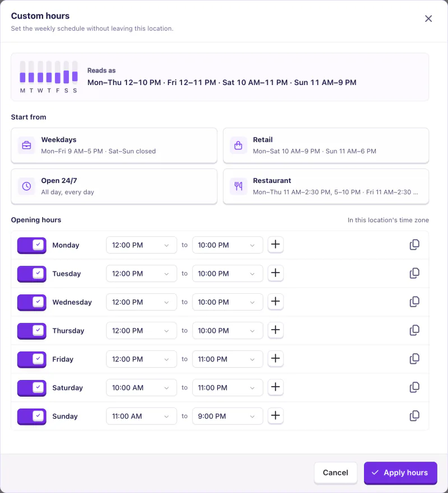The height and width of the screenshot is (493, 448).
Task: Select the Restaurant preset
Action: [326, 186]
